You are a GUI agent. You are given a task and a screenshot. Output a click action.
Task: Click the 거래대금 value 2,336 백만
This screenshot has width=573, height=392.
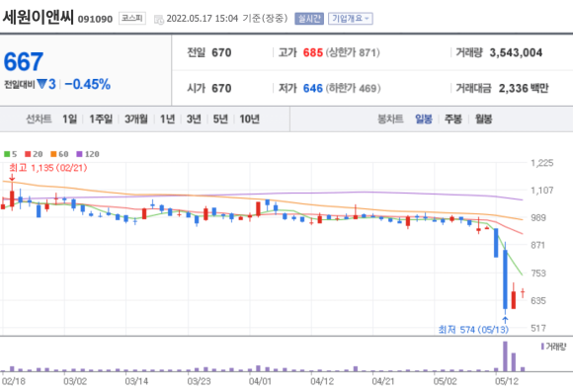click(524, 88)
